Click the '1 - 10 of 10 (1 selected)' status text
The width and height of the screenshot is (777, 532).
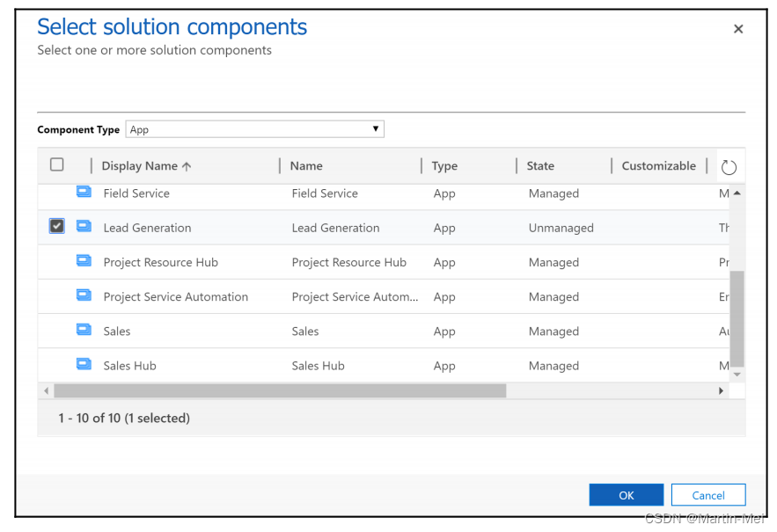tap(124, 418)
